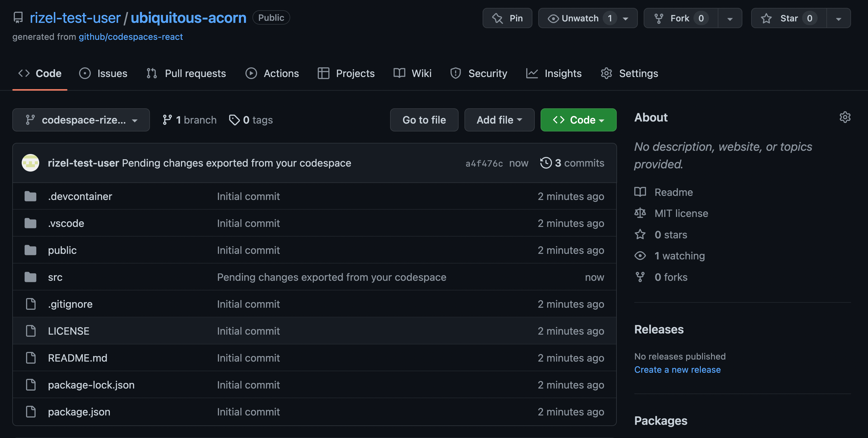The image size is (868, 438).
Task: Click the tag icon beside 0 tags
Action: [x=234, y=120]
